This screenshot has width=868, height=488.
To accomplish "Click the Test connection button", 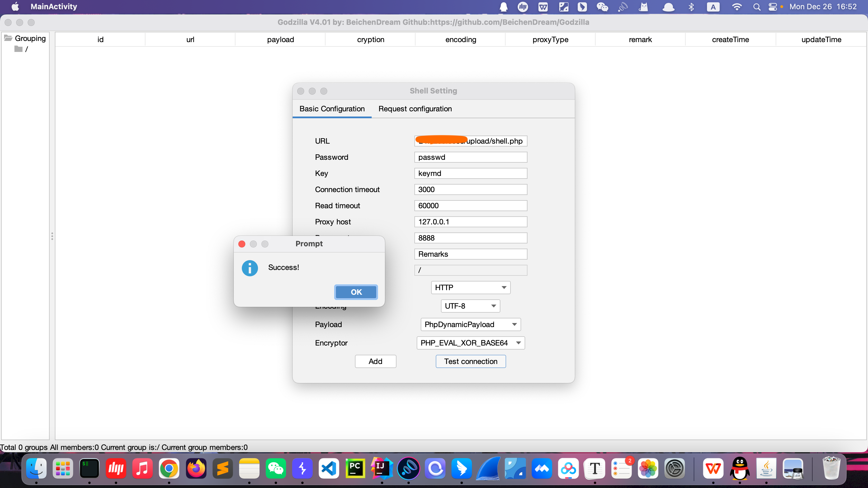I will coord(470,361).
